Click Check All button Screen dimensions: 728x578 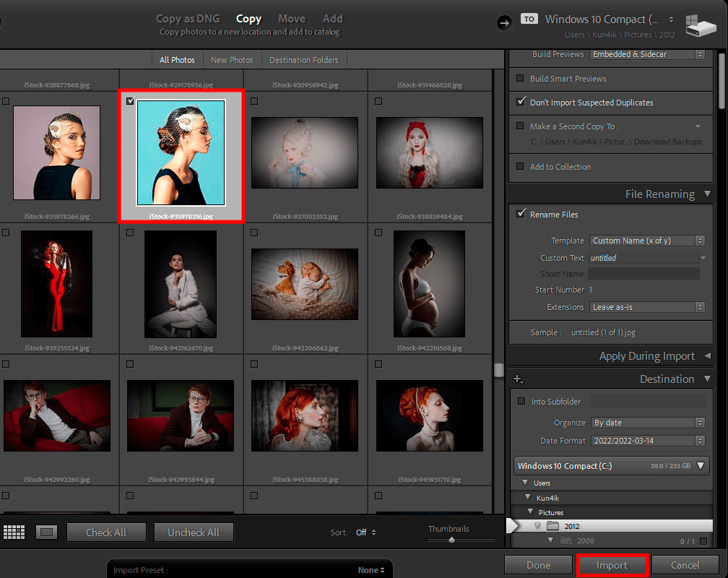pyautogui.click(x=106, y=532)
